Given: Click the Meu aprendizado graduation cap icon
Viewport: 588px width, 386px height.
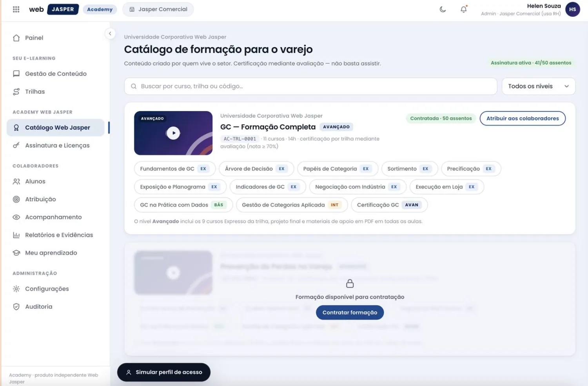Looking at the screenshot, I should pos(16,253).
